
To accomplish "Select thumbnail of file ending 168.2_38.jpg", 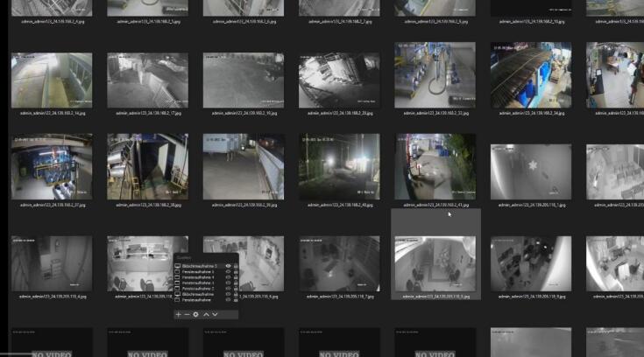I will pos(148,166).
